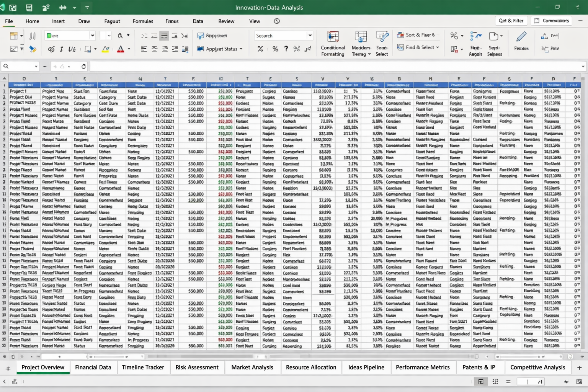Click the Conditional Formatting icon
This screenshot has width=588, height=392.
coord(333,37)
